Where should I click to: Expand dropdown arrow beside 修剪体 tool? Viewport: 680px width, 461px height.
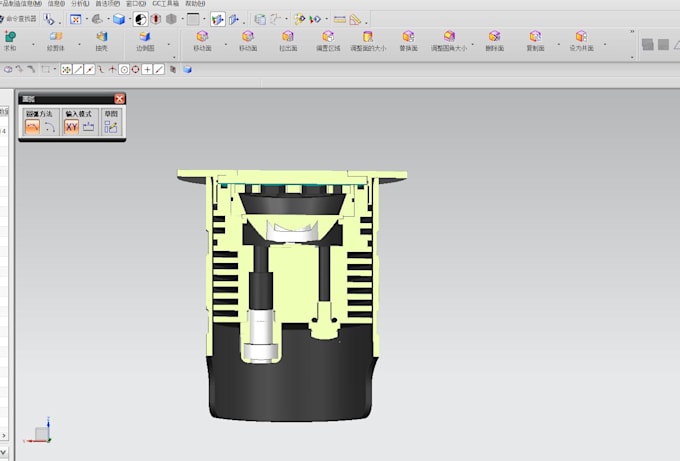coord(79,44)
